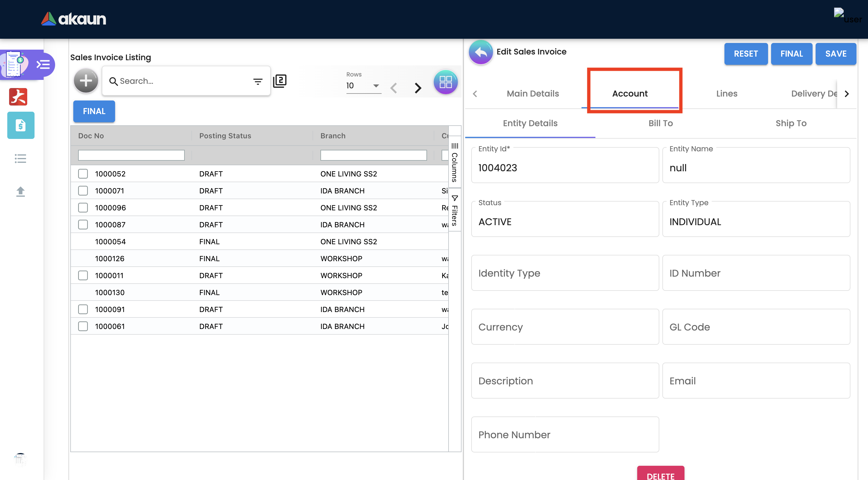The image size is (868, 480).
Task: Open the search filter options icon
Action: [258, 81]
